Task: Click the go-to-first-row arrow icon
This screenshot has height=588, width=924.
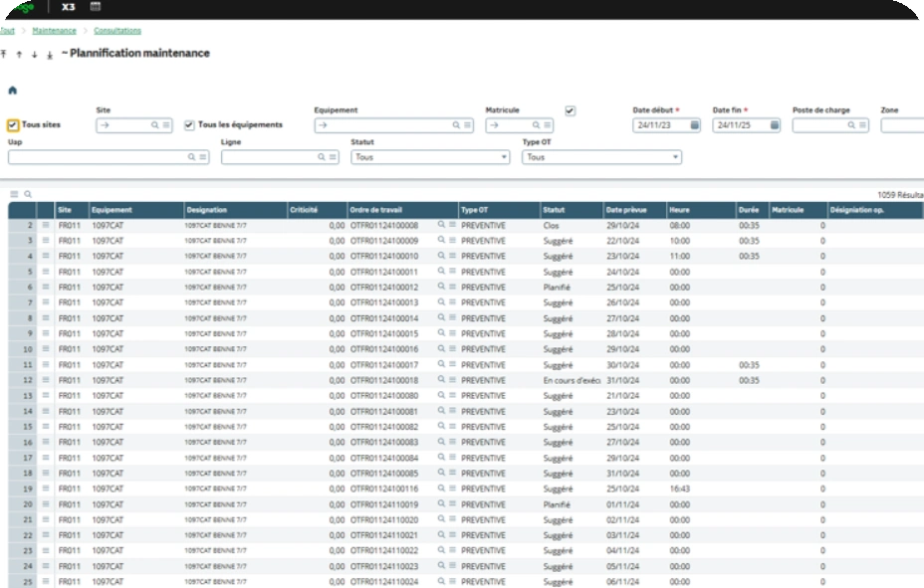Action: [x=3, y=53]
